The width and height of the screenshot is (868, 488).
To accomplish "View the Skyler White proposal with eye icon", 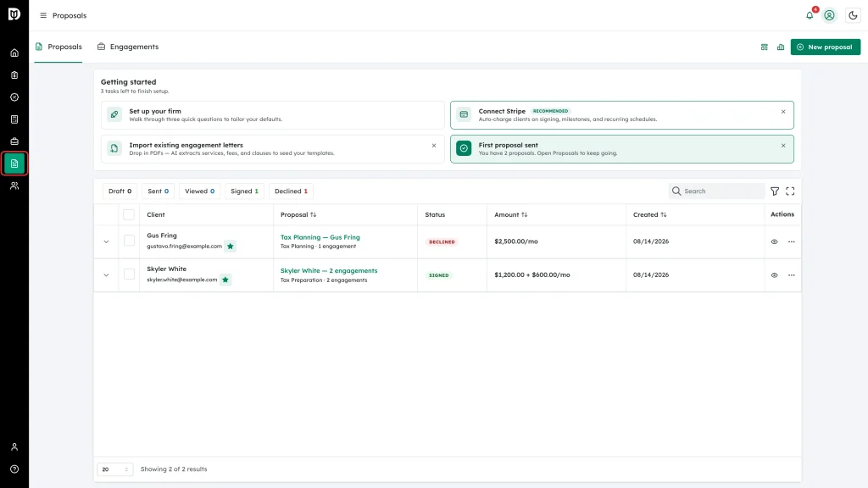I will 775,275.
